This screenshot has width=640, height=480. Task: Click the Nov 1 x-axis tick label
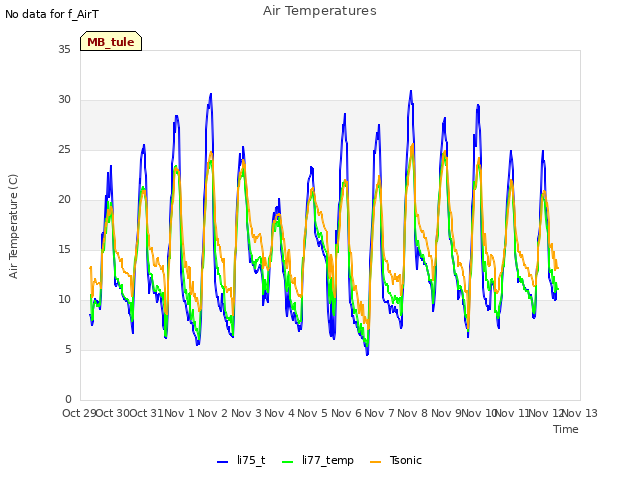179,413
